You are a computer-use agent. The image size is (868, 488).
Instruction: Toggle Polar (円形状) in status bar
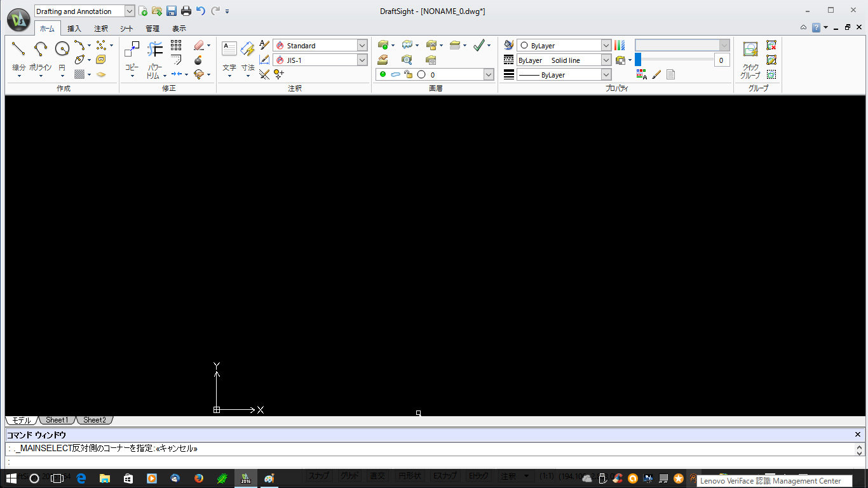tap(410, 475)
